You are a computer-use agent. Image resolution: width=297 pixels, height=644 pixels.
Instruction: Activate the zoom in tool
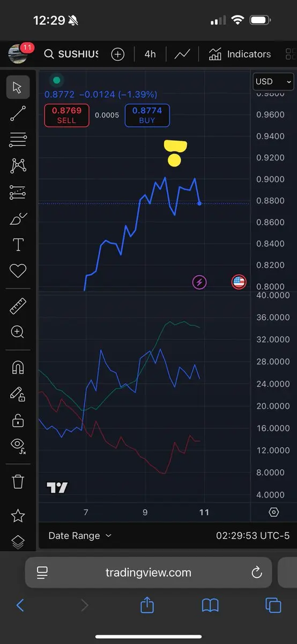18,332
